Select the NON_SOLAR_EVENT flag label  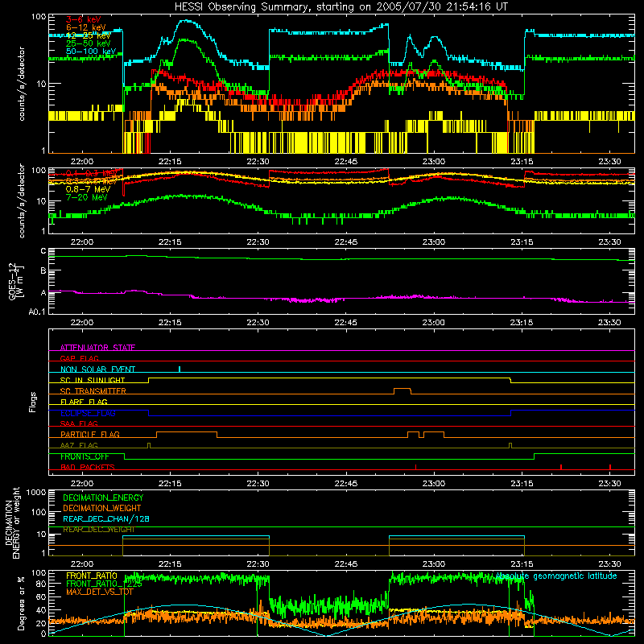97,369
